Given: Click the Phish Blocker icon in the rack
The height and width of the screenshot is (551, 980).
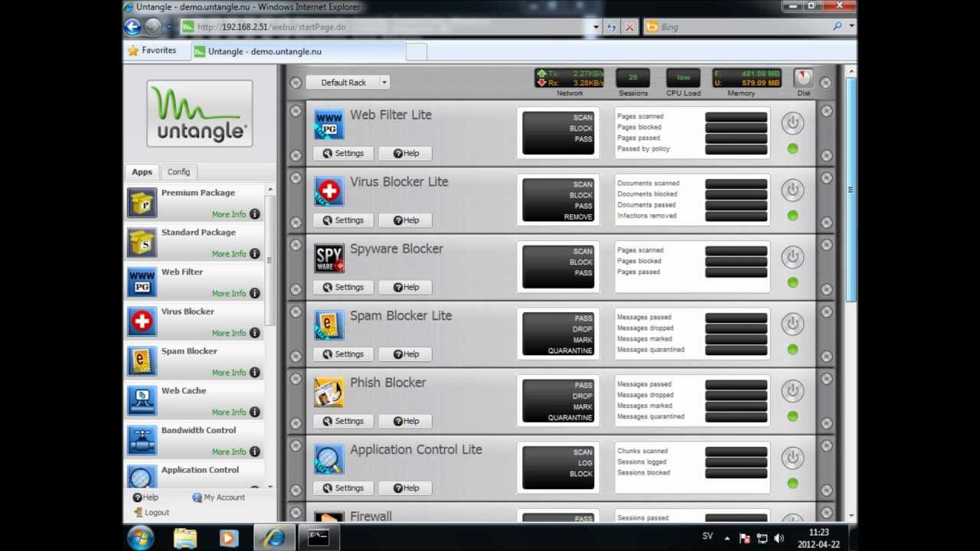Looking at the screenshot, I should (x=329, y=392).
